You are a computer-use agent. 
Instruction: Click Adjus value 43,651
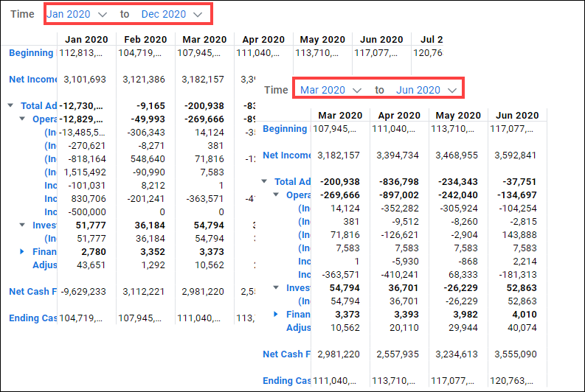[91, 265]
